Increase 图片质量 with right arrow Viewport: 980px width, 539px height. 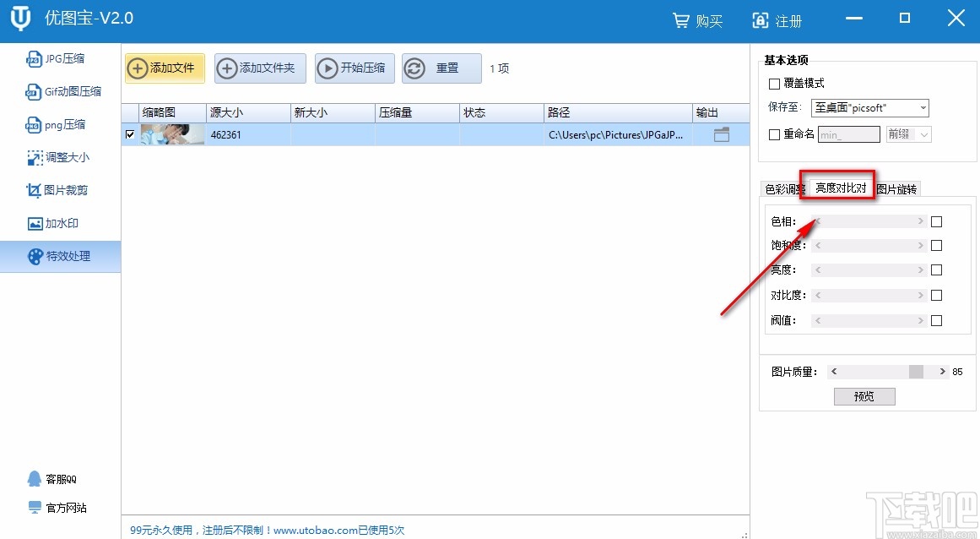click(x=943, y=372)
